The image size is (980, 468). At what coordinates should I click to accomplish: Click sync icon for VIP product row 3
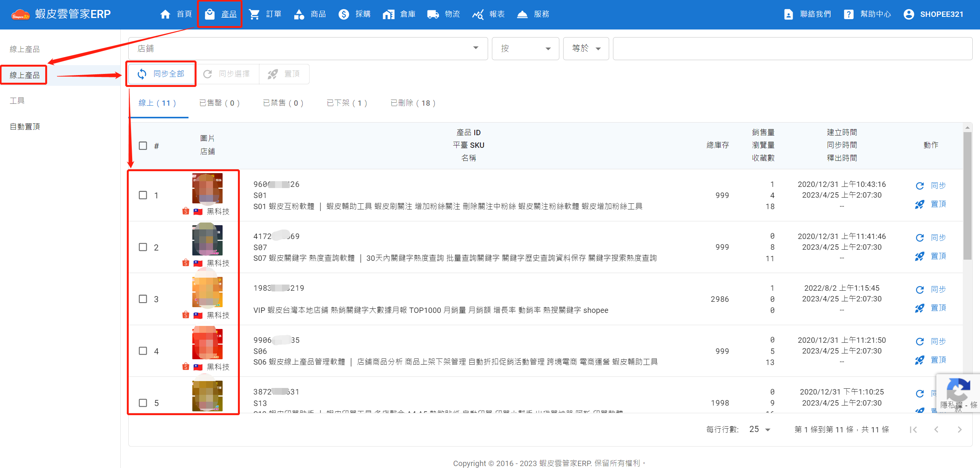919,290
